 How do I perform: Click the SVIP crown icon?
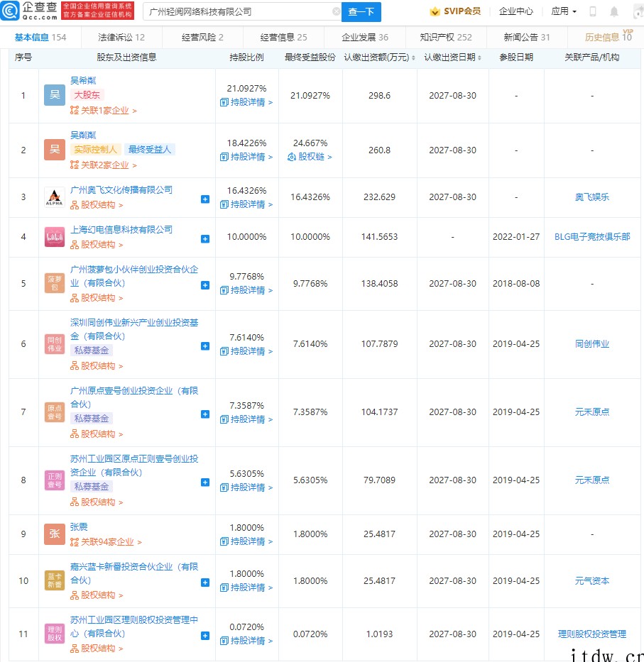(435, 11)
